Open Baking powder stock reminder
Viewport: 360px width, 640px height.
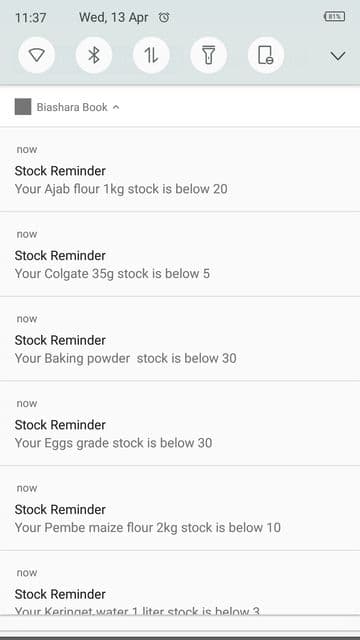coord(180,339)
